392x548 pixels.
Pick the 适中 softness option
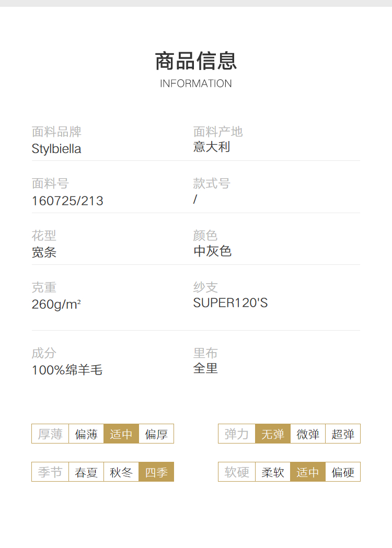(308, 472)
